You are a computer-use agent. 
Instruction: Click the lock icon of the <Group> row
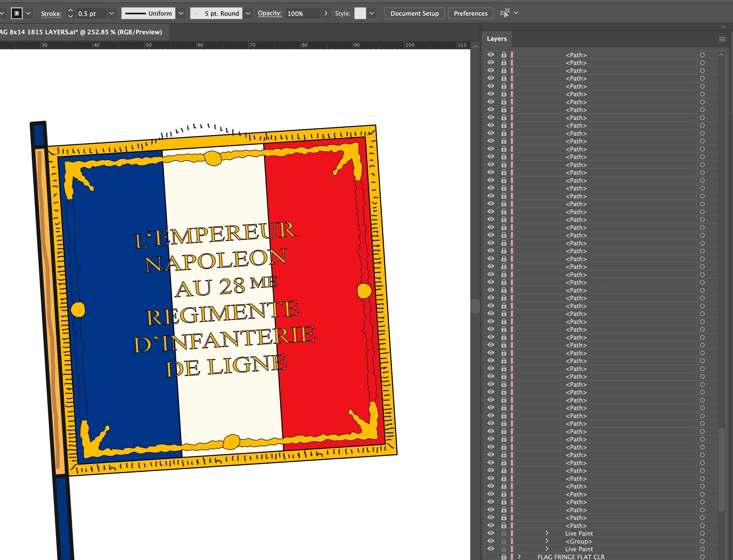(x=504, y=541)
